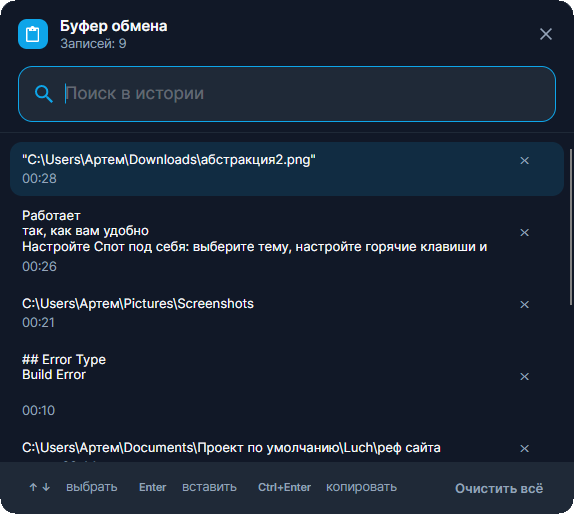Click the 00:28 timestamp
The width and height of the screenshot is (574, 514).
point(39,179)
